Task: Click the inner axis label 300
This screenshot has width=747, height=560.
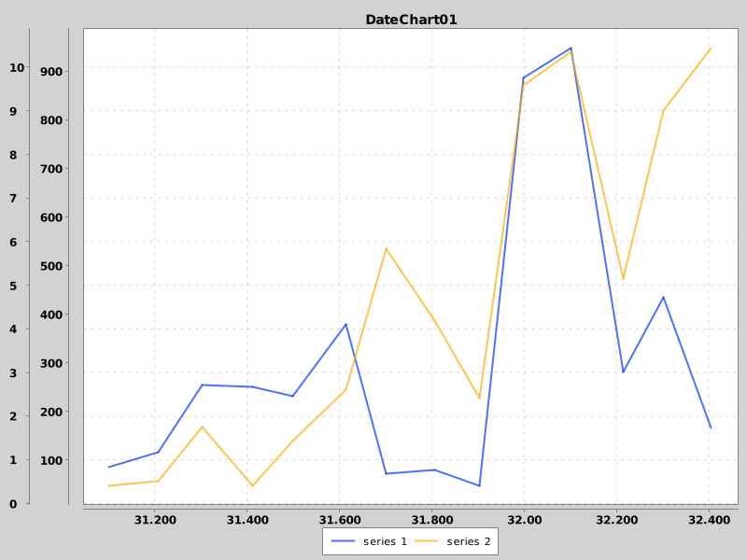Action: coord(51,363)
